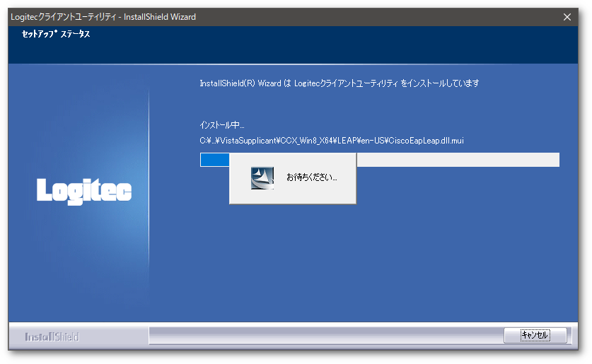
Task: Click the filled blue part of progress bar
Action: point(214,160)
